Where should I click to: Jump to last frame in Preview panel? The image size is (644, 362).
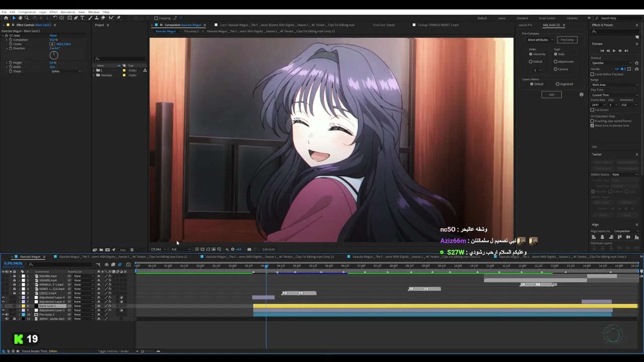(626, 51)
